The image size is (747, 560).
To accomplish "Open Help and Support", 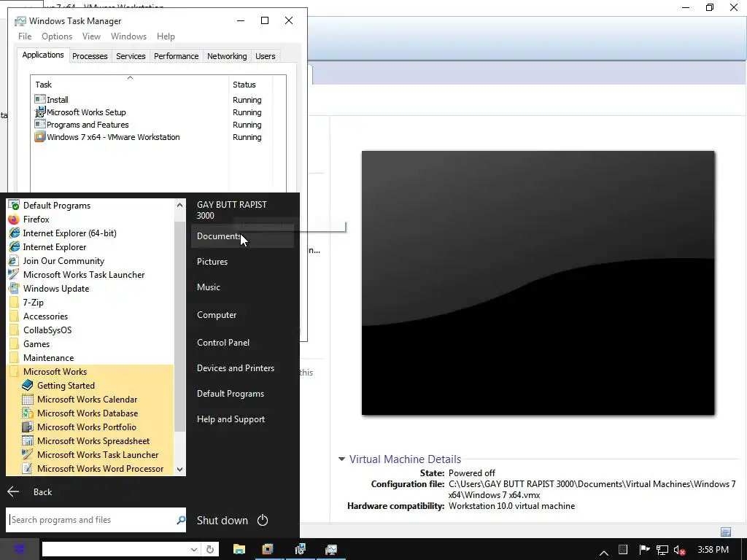I will coord(231,419).
